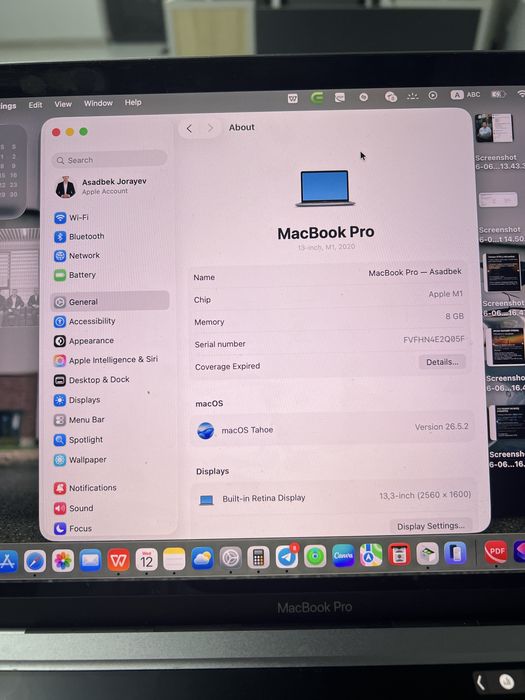Click Display Settings button
Screen dimensions: 525x700
[x=431, y=526]
